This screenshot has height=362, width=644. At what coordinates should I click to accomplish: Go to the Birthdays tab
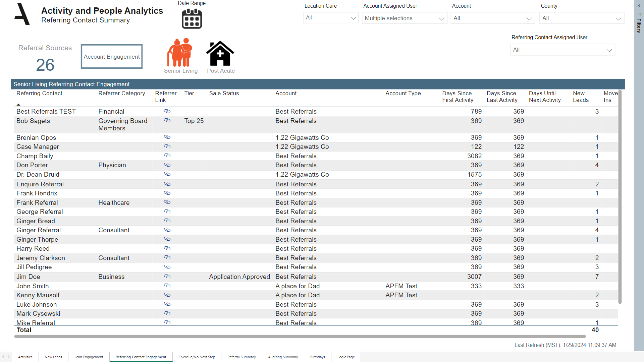click(x=317, y=357)
